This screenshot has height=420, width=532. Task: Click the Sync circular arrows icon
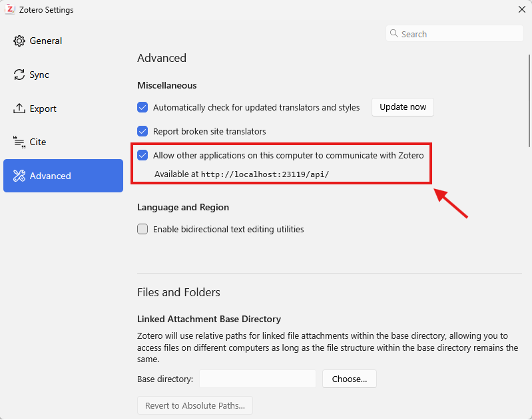point(19,75)
